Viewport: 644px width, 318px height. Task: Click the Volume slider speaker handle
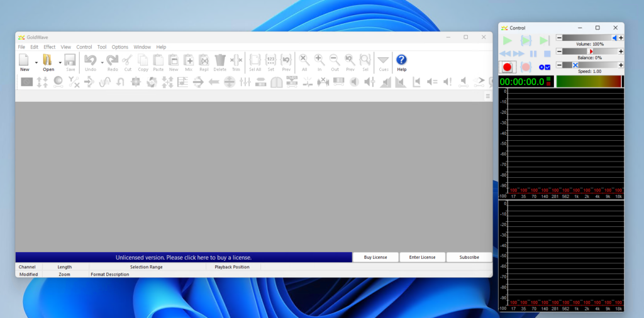(615, 38)
